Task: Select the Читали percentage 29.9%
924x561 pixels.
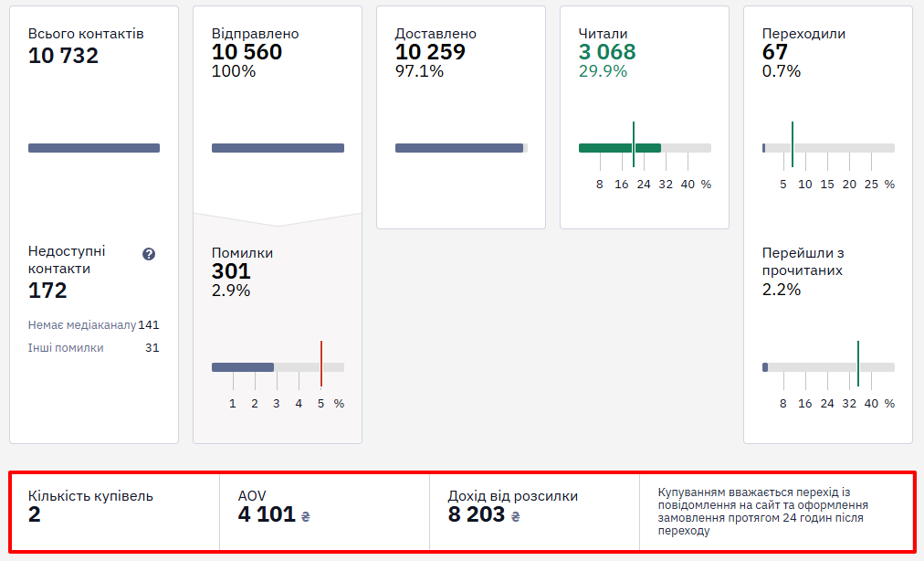Action: [x=603, y=71]
